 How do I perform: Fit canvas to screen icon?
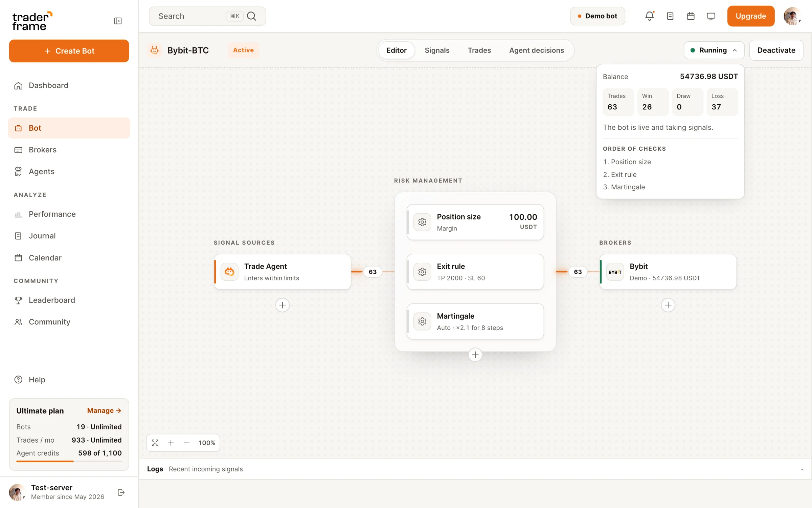coord(155,443)
